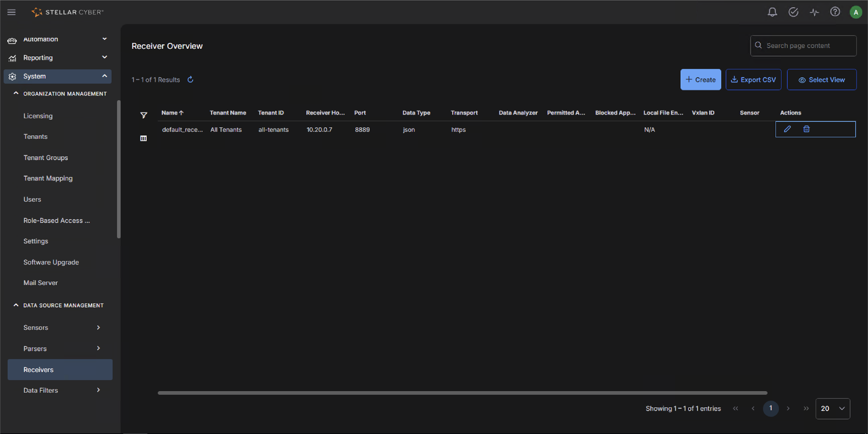Sort by the Data Type column header

coord(416,113)
